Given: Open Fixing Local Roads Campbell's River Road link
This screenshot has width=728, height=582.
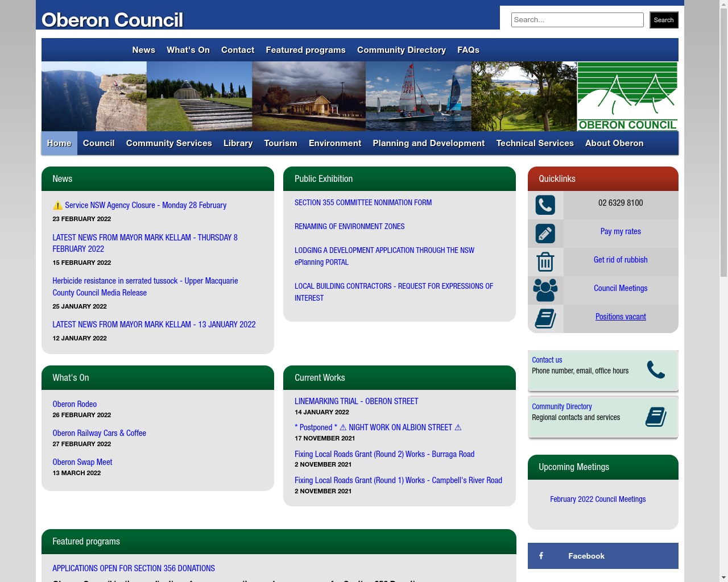Looking at the screenshot, I should point(398,480).
